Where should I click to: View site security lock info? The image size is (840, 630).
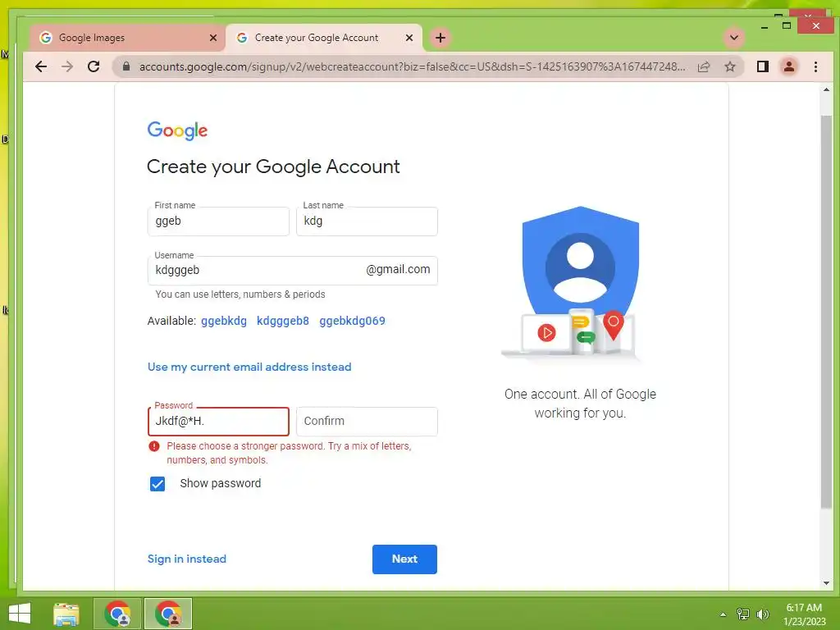(126, 66)
